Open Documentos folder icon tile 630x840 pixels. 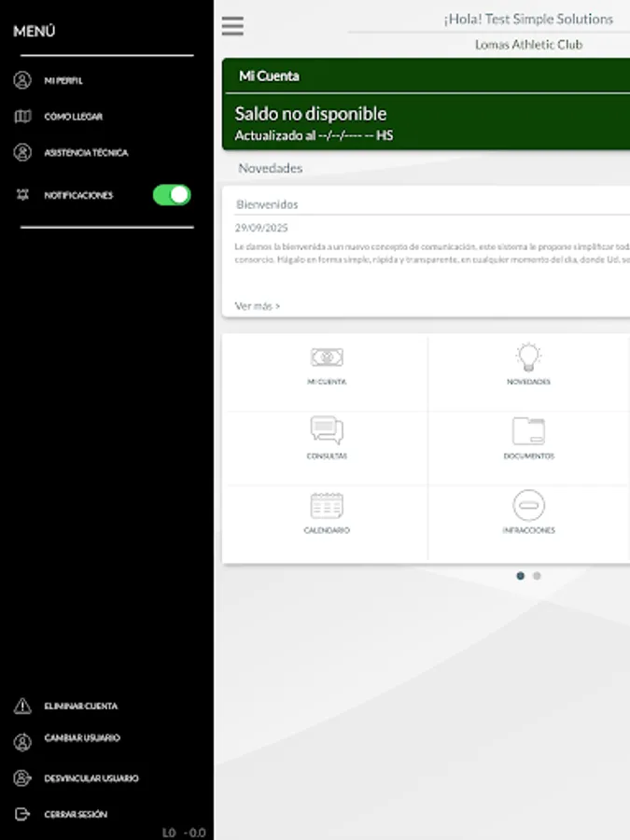(529, 430)
